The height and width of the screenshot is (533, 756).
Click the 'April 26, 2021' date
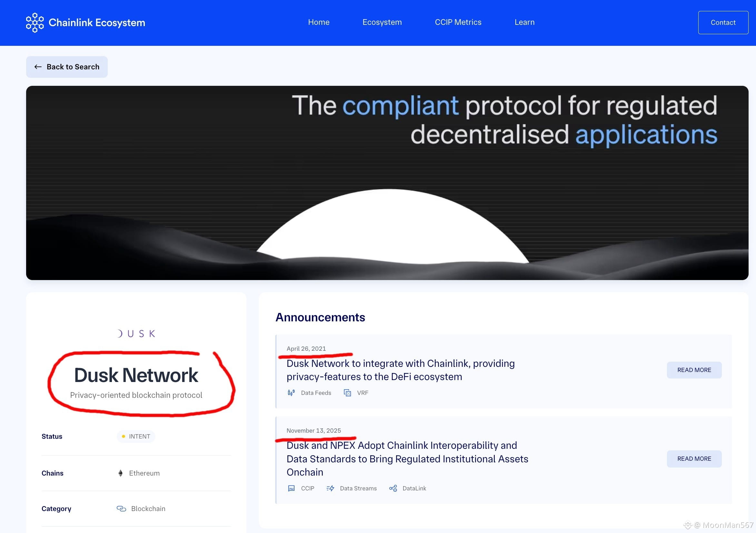pos(306,348)
